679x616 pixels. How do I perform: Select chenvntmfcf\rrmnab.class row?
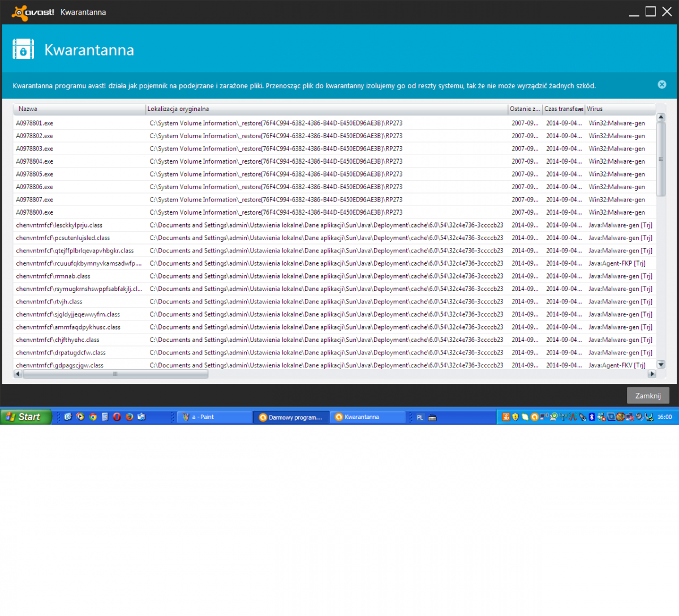(334, 276)
